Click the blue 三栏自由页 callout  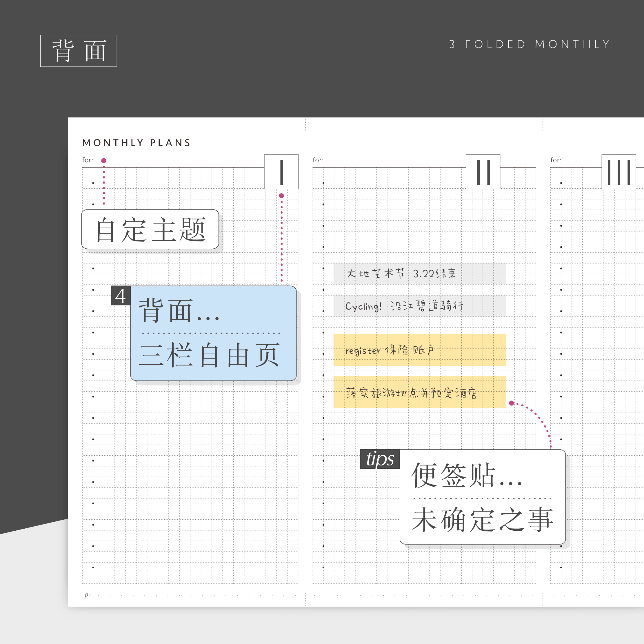[213, 333]
